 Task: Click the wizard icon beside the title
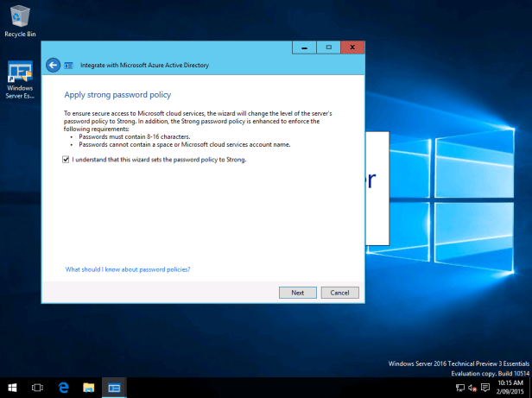(69, 65)
